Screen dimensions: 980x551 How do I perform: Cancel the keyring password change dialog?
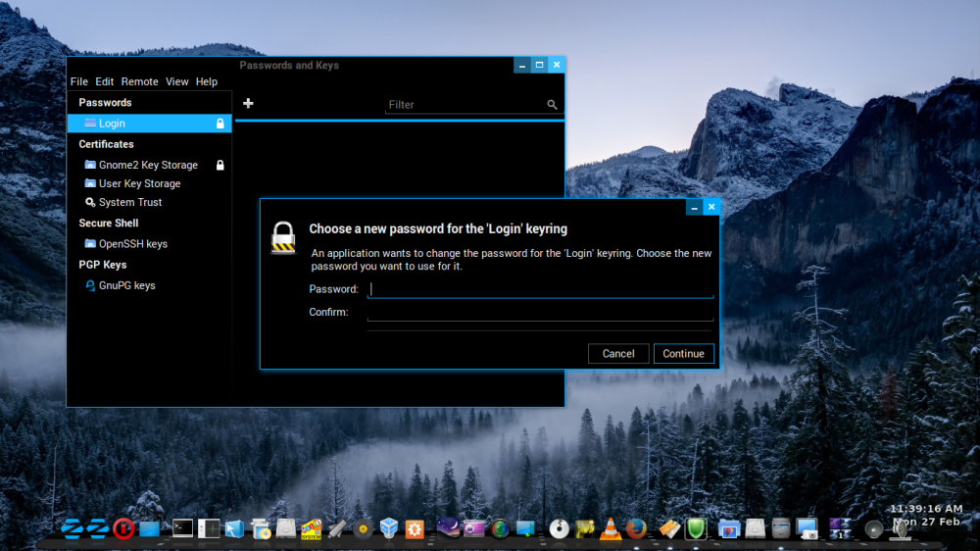pyautogui.click(x=618, y=354)
